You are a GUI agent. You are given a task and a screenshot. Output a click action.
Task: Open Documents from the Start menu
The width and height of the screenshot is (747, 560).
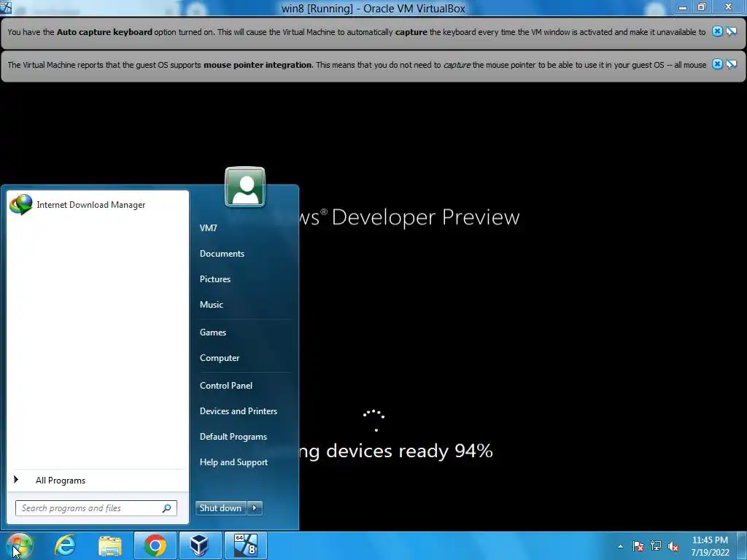(x=222, y=254)
